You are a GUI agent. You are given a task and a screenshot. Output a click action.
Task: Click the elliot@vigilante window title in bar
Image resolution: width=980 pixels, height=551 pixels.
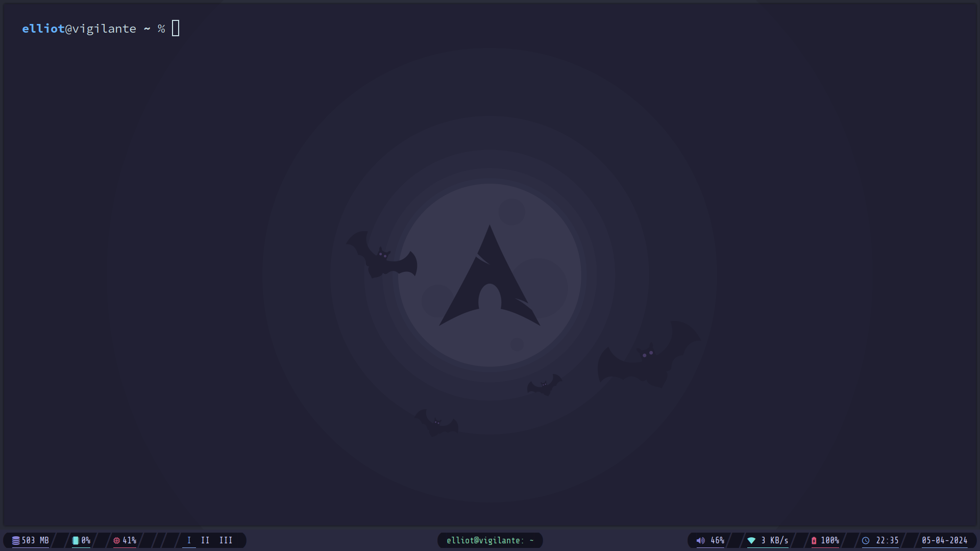click(x=489, y=540)
